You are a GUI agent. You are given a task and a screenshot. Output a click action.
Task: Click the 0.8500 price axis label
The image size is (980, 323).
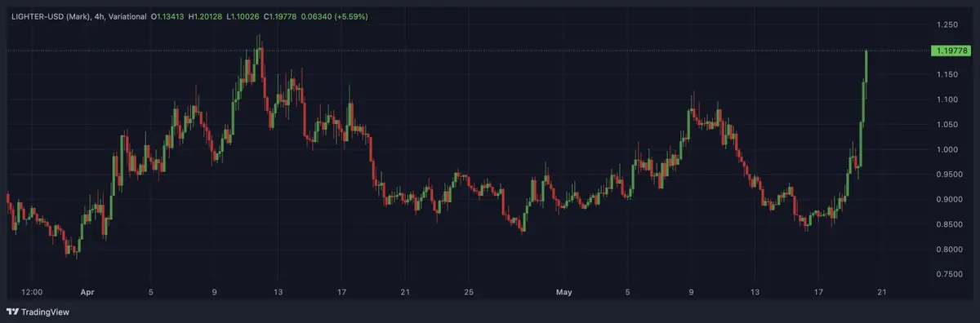click(949, 225)
